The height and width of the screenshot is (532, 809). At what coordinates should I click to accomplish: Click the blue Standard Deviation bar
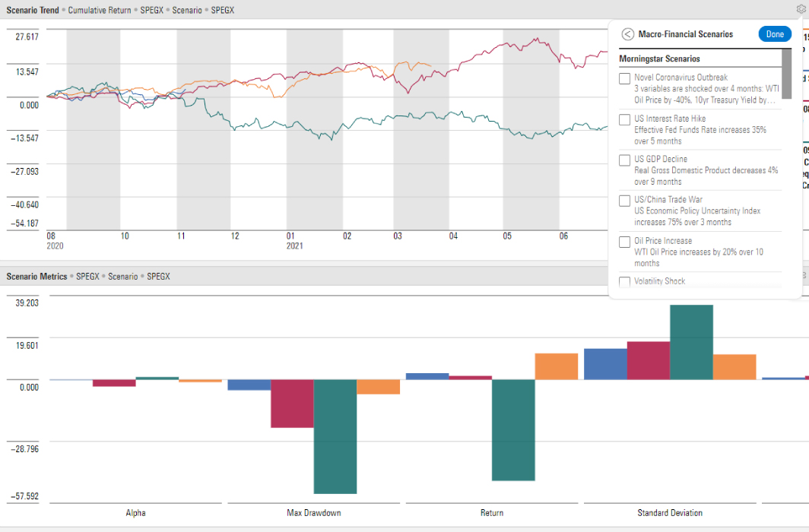[604, 364]
